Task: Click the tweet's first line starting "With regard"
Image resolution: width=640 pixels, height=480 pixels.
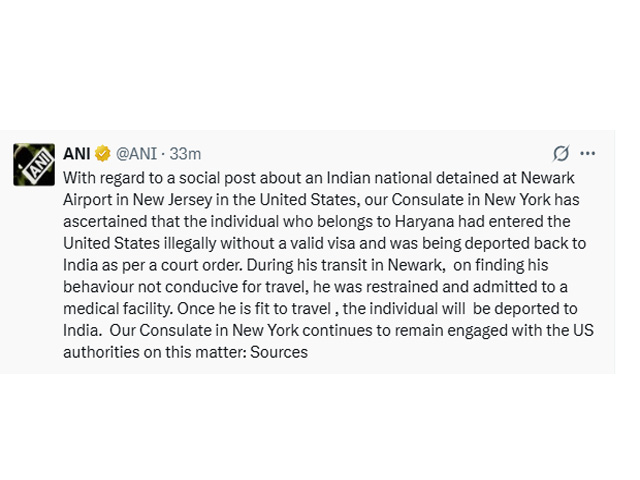Action: click(x=200, y=176)
